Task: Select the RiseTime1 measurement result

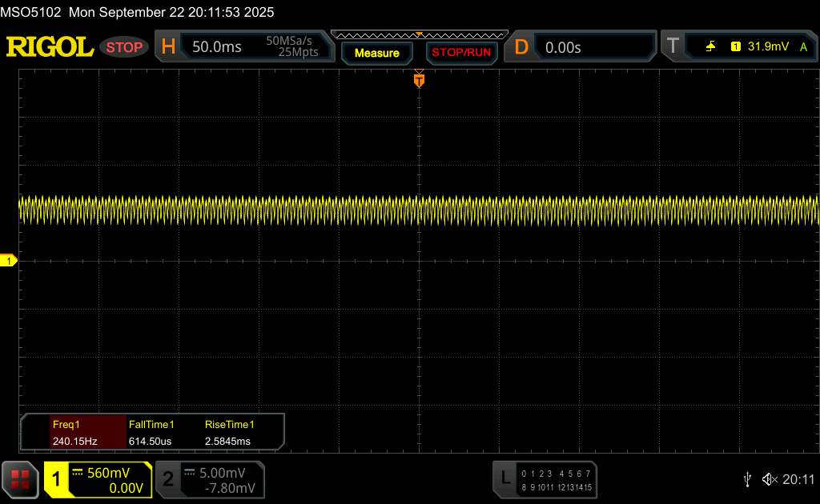Action: point(228,433)
